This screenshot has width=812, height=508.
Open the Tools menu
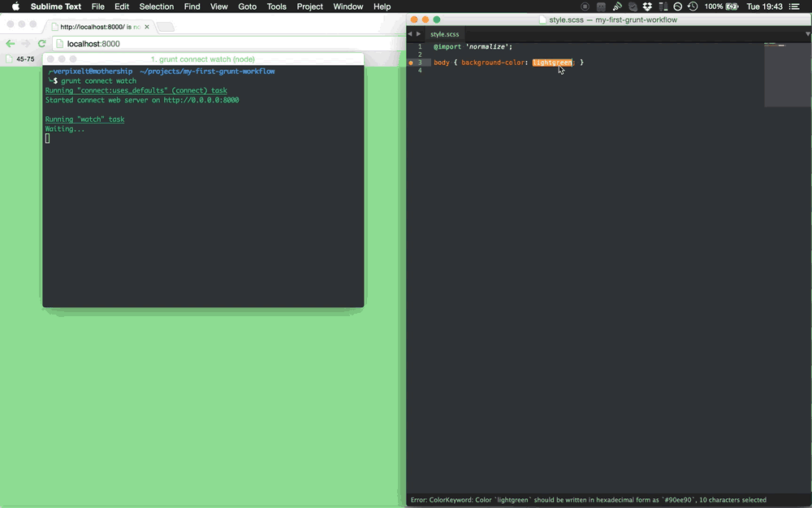[x=276, y=7]
